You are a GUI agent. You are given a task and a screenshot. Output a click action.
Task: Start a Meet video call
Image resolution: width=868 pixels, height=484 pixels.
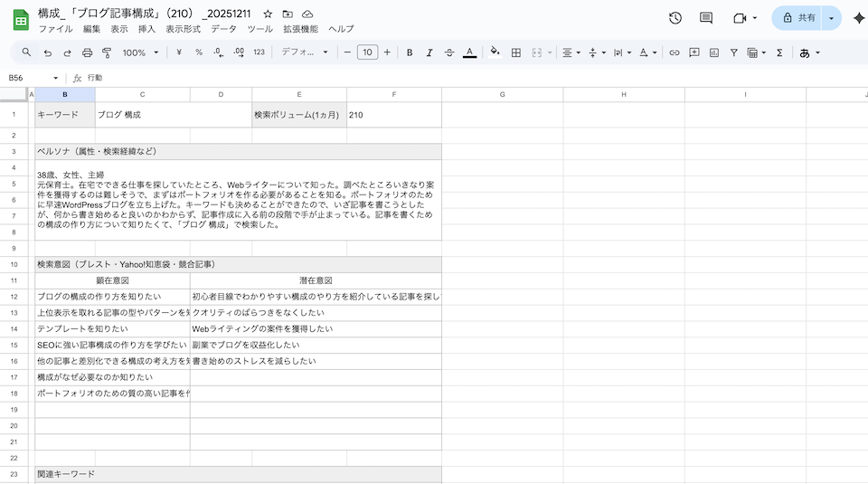[x=740, y=18]
